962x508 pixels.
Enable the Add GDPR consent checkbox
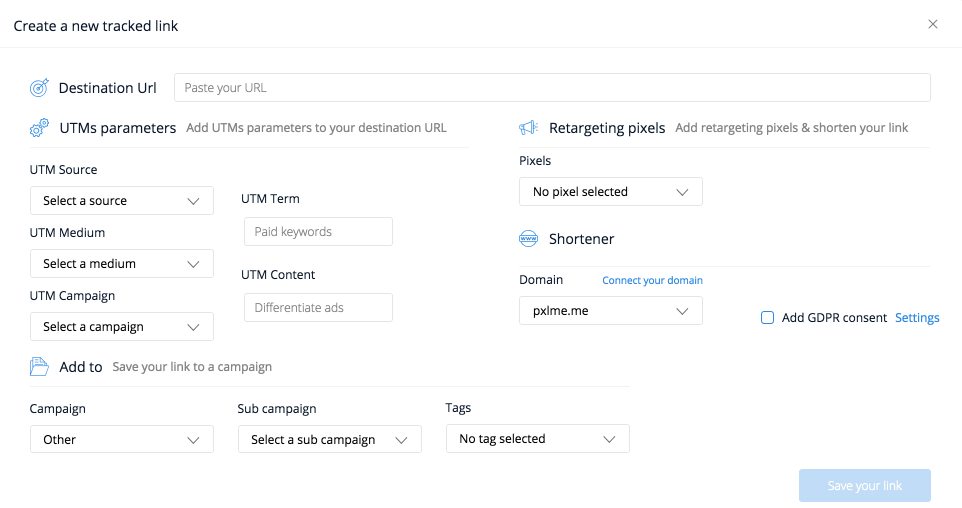pos(768,318)
